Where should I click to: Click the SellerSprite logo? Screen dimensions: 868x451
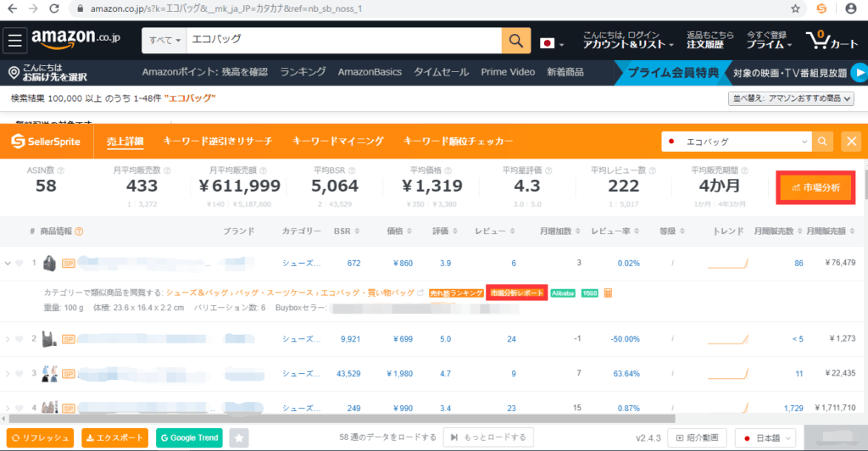[x=46, y=142]
